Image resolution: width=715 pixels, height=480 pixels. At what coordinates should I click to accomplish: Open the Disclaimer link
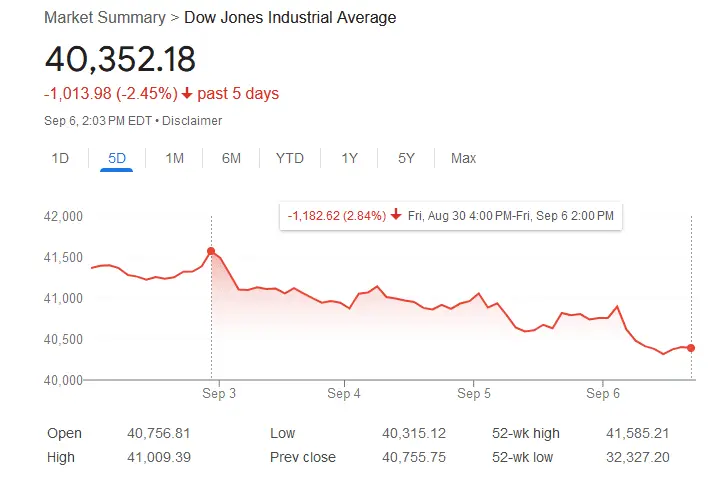point(194,121)
